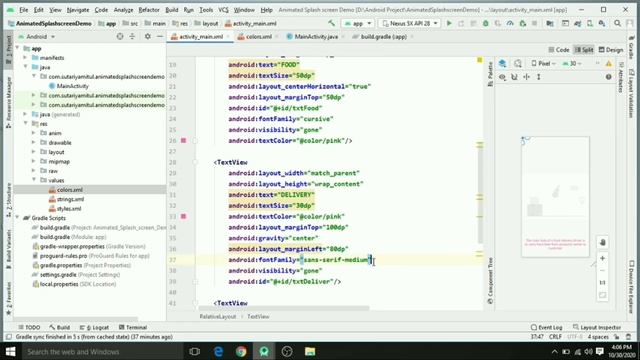Viewport: 640px width, 360px height.
Task: Open the Nexus 5X API 28 device dropdown
Action: (x=409, y=24)
